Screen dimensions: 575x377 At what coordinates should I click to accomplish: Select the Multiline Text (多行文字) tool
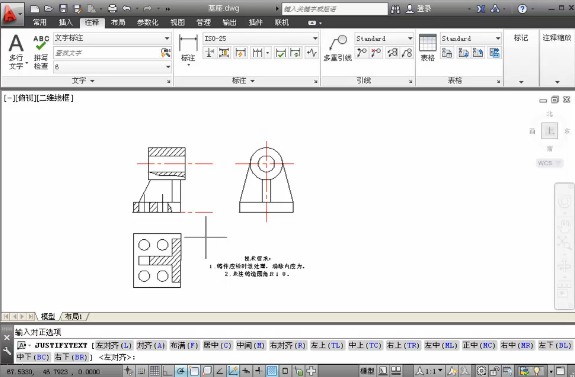click(16, 51)
